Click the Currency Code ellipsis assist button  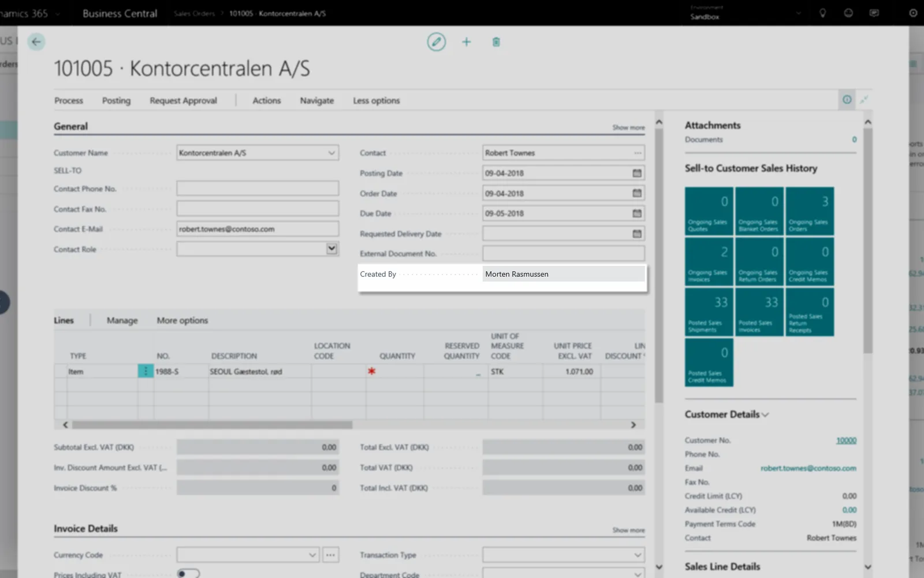[x=330, y=555]
